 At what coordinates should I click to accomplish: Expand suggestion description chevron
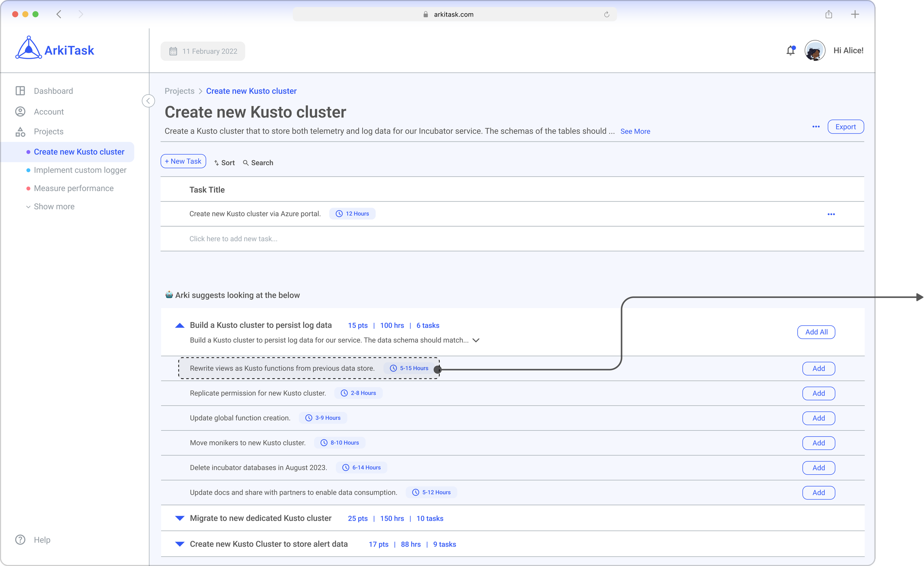click(x=476, y=340)
